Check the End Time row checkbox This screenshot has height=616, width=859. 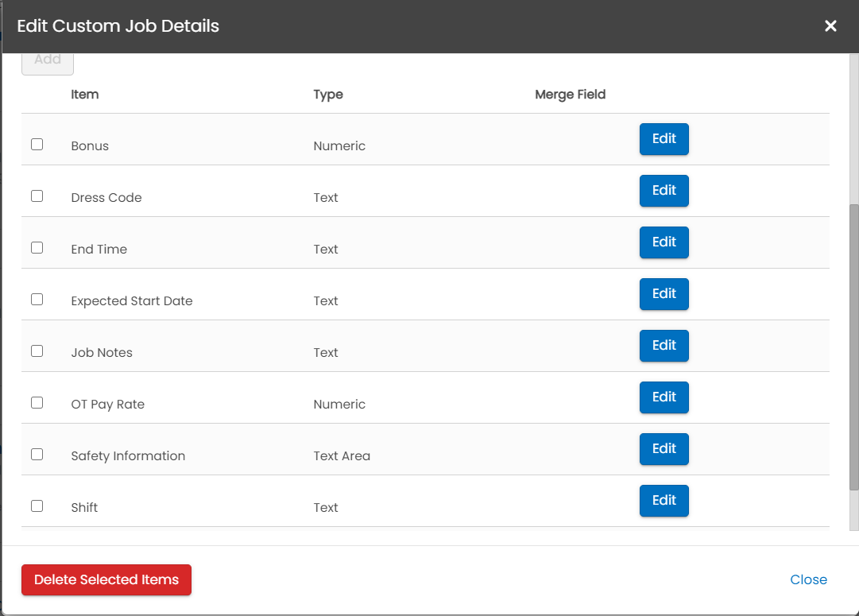(37, 248)
